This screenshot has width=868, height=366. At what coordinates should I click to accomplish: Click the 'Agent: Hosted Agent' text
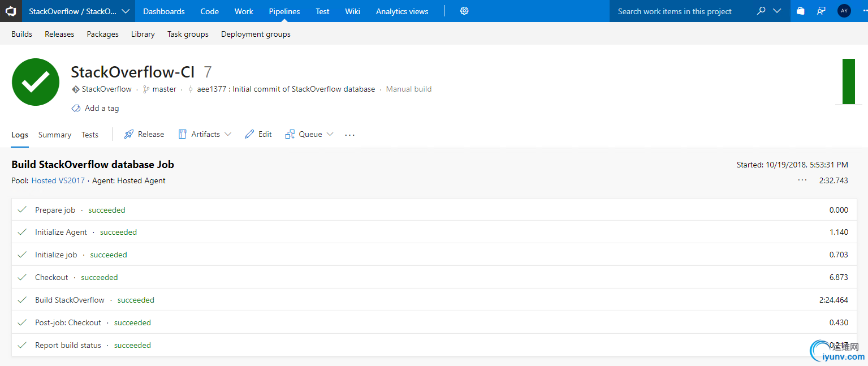[129, 180]
